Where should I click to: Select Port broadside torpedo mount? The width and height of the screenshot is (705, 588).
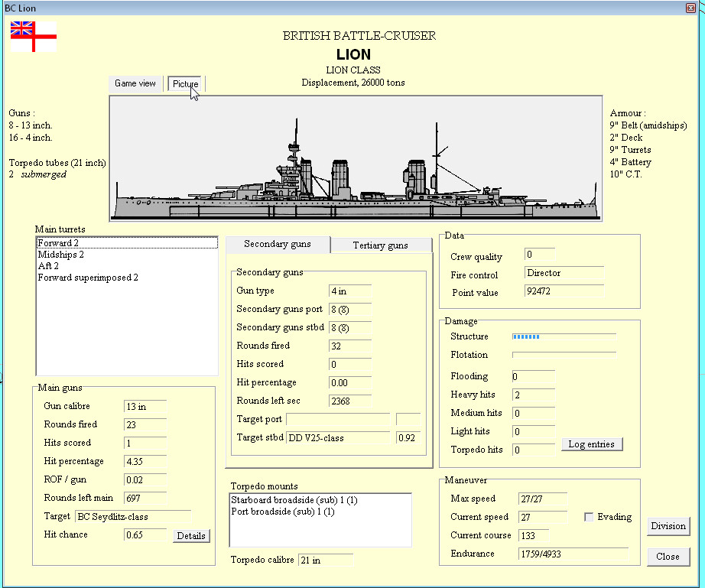[282, 512]
